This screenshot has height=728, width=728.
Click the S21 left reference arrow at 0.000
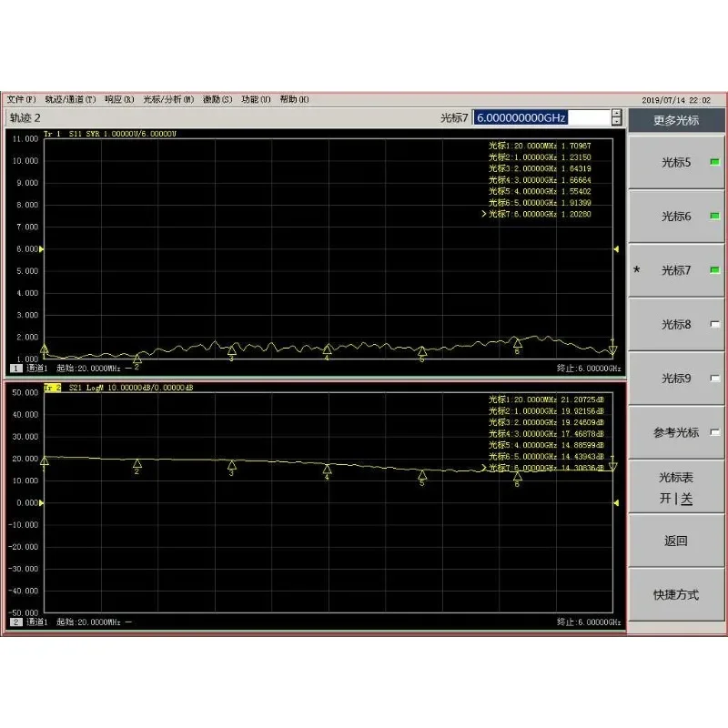[x=41, y=503]
